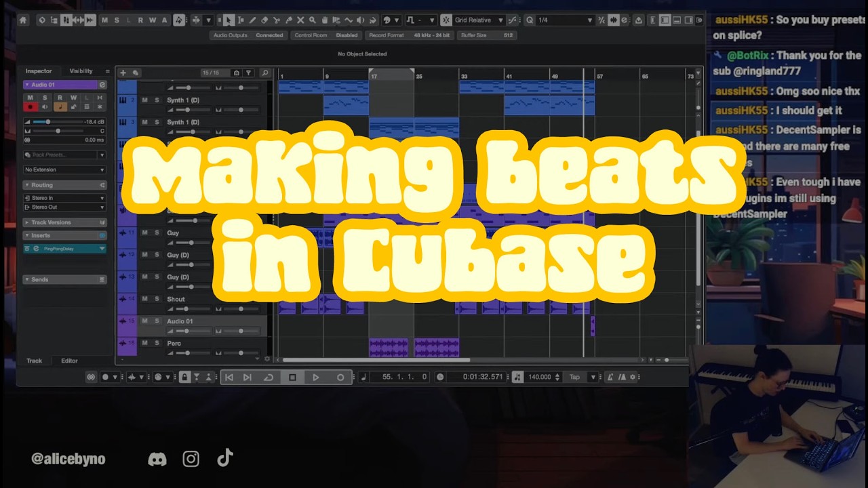Click the transport Record button
868x488 pixels.
[340, 377]
